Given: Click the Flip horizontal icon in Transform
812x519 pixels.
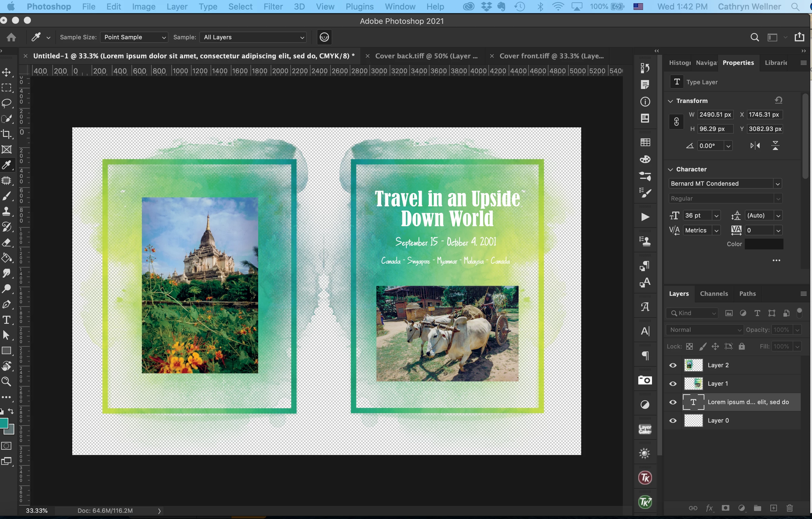Looking at the screenshot, I should pos(755,146).
